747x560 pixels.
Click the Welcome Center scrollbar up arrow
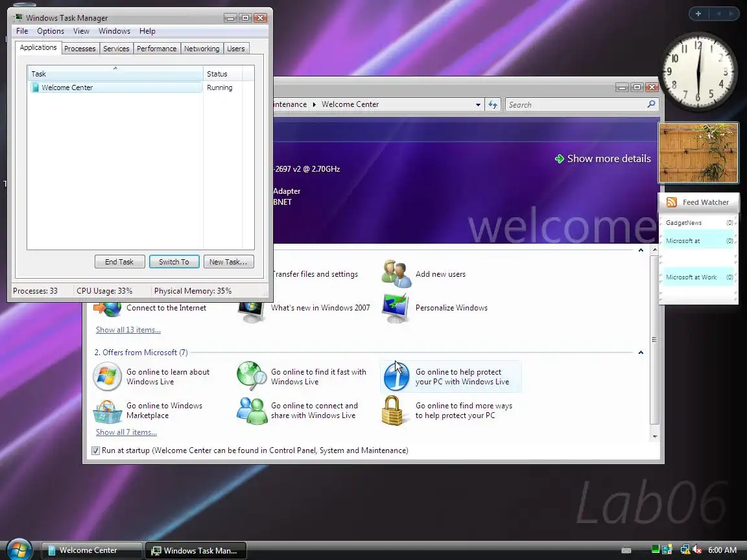654,250
